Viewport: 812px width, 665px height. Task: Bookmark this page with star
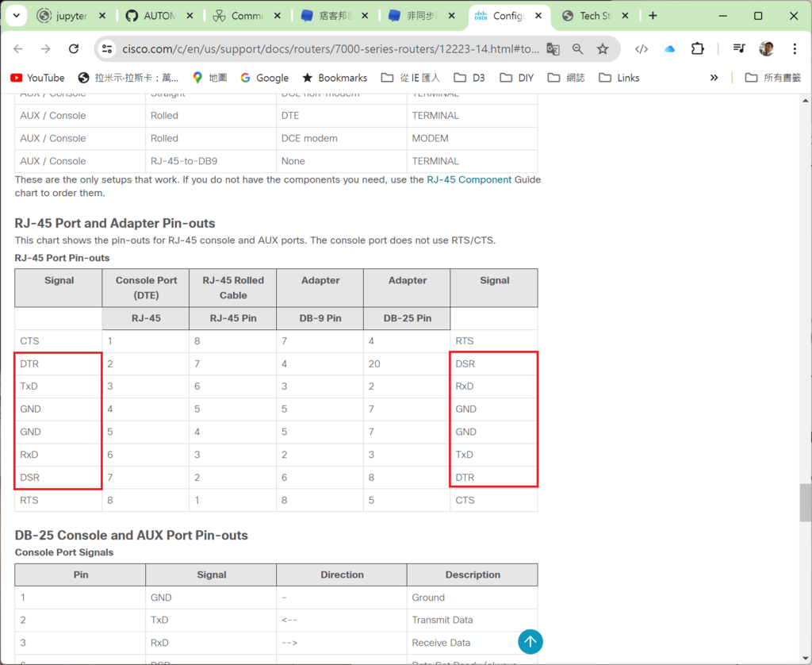pyautogui.click(x=603, y=48)
